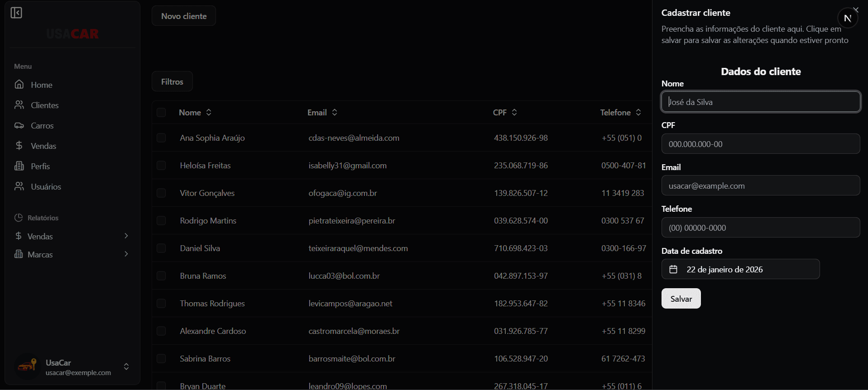The height and width of the screenshot is (390, 868).
Task: Expand the Vendas reports submenu chevron
Action: (126, 236)
